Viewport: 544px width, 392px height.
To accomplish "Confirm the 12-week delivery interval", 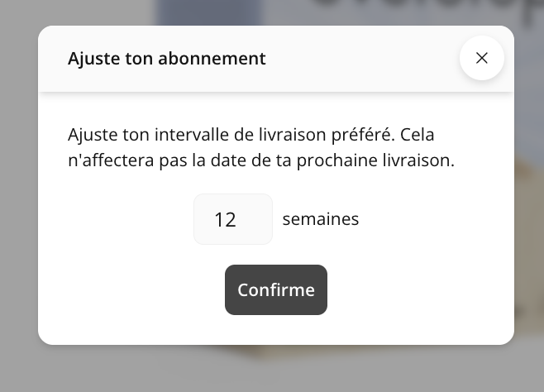I will (x=276, y=289).
